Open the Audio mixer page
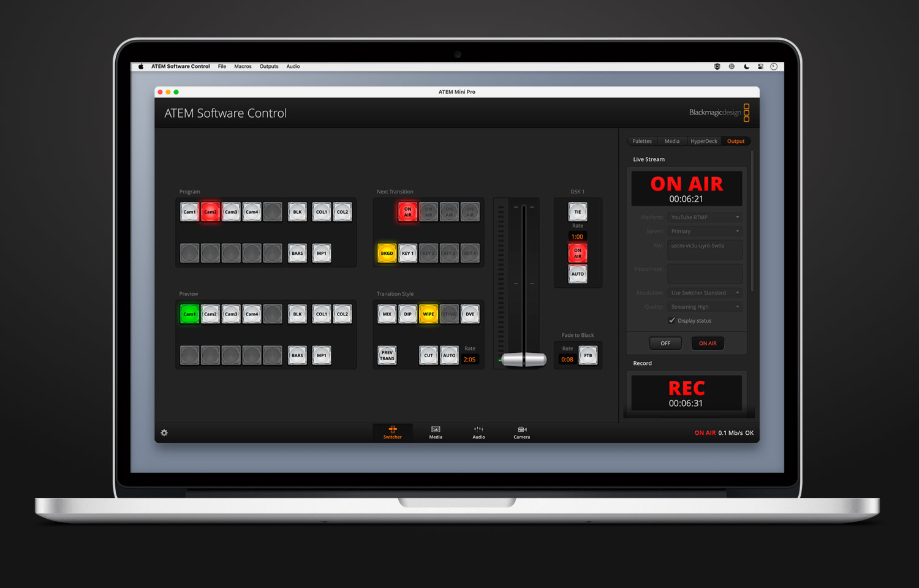The image size is (919, 588). click(x=478, y=432)
